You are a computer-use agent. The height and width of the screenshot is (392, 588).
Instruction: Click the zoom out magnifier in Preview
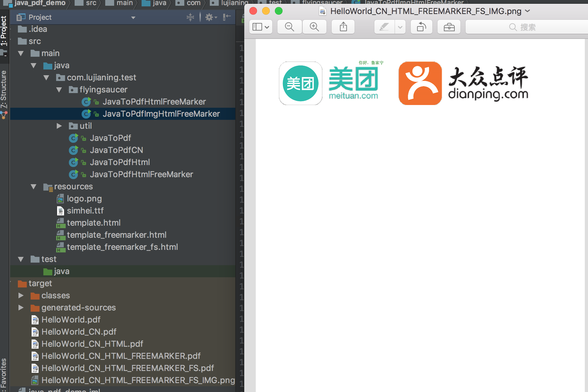click(290, 27)
